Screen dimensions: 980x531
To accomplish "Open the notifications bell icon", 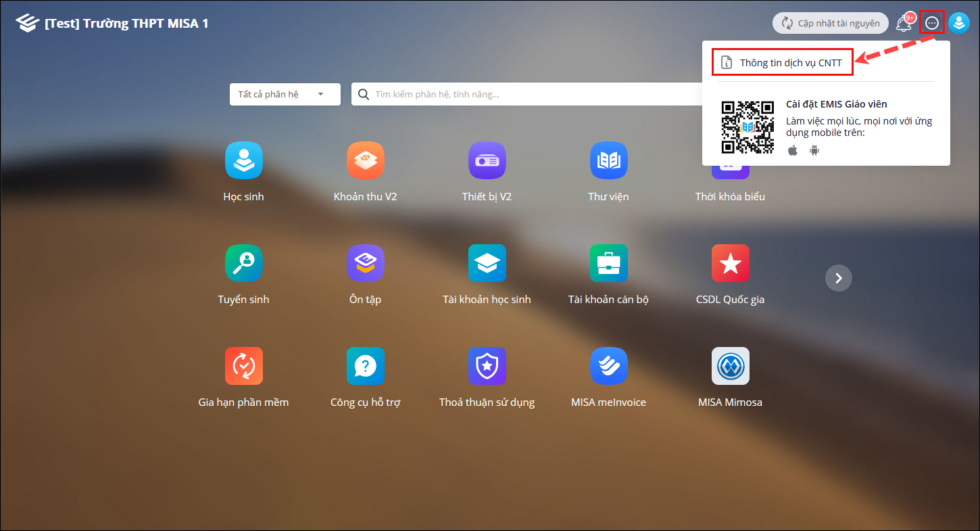I will 904,23.
